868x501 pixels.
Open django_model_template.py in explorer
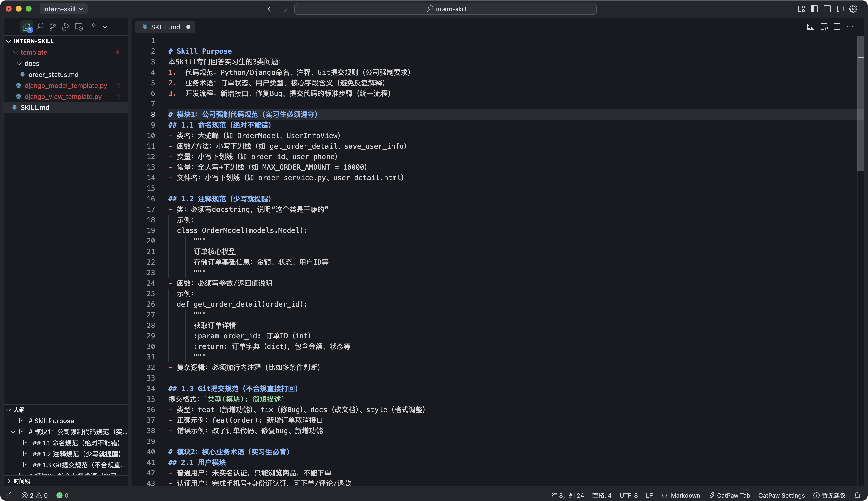pyautogui.click(x=66, y=85)
